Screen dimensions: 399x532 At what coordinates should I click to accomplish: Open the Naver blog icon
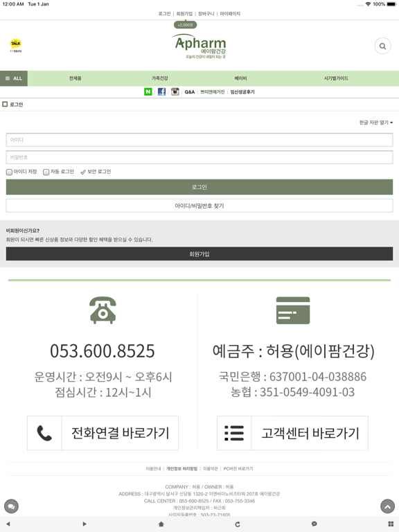point(148,91)
